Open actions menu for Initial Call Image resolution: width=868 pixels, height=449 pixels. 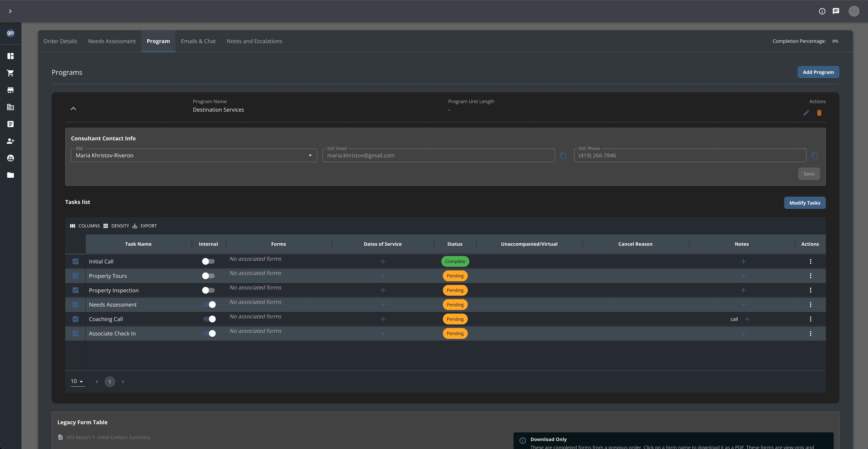point(810,261)
